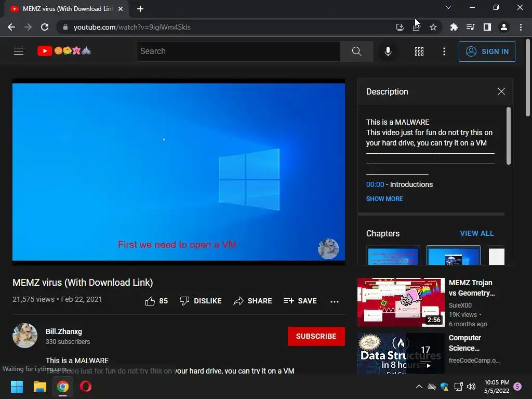The image size is (532, 399).
Task: Click the search magnifier button
Action: (x=356, y=51)
